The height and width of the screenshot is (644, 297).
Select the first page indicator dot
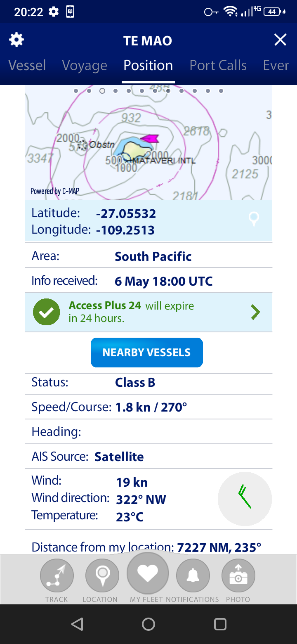[76, 91]
